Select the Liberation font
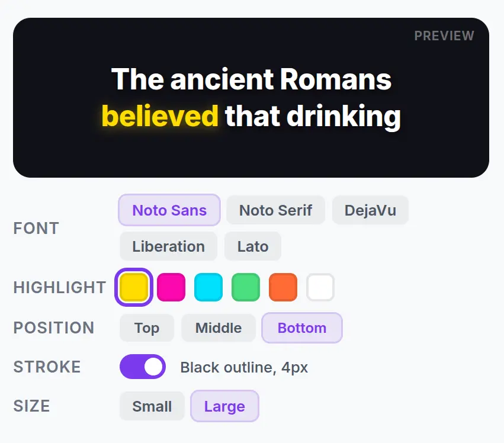Image resolution: width=504 pixels, height=443 pixels. (168, 246)
